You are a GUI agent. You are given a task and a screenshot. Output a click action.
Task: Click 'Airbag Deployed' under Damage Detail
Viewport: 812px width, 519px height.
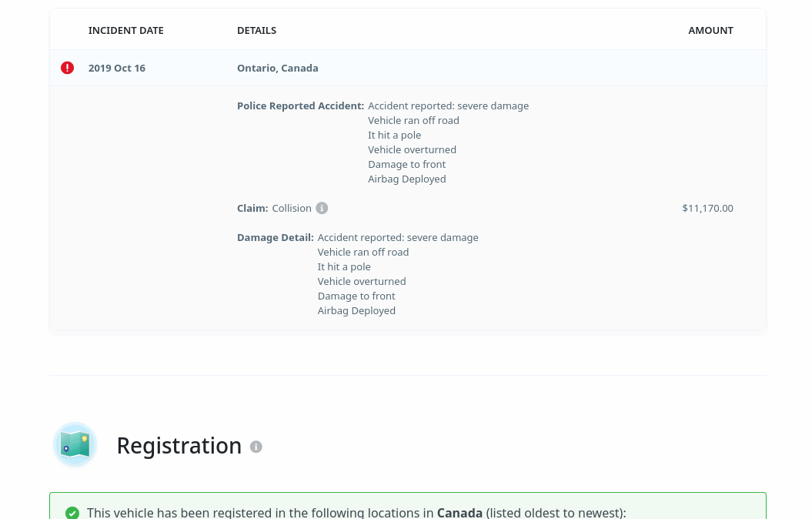(x=356, y=311)
